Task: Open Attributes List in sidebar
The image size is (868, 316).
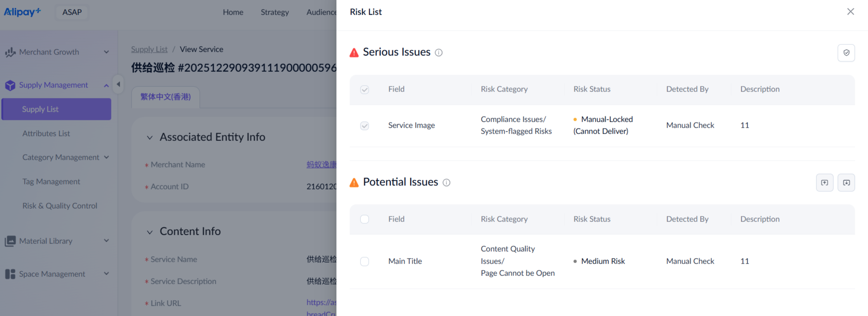Action: pos(46,133)
